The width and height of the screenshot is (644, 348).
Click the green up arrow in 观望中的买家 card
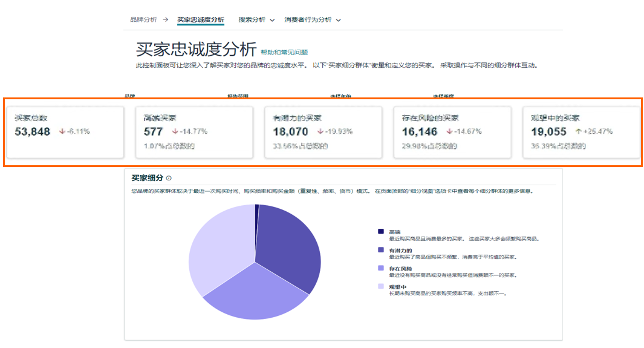(578, 131)
